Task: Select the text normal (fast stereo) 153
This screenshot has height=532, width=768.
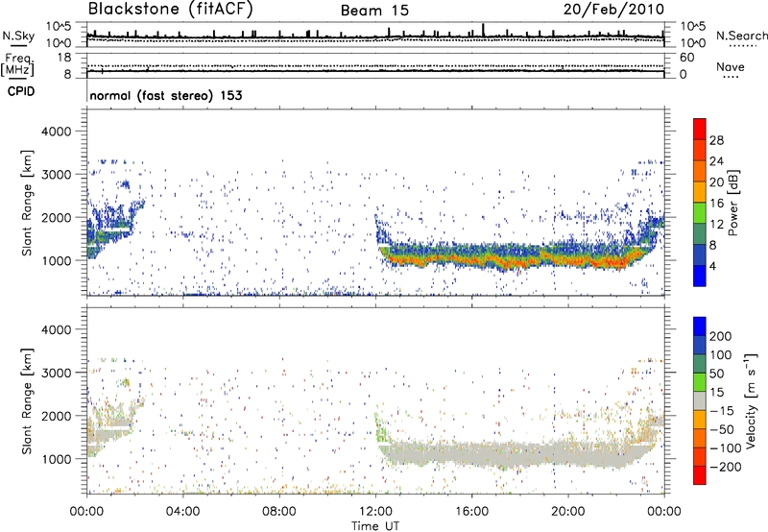Action: coord(166,95)
